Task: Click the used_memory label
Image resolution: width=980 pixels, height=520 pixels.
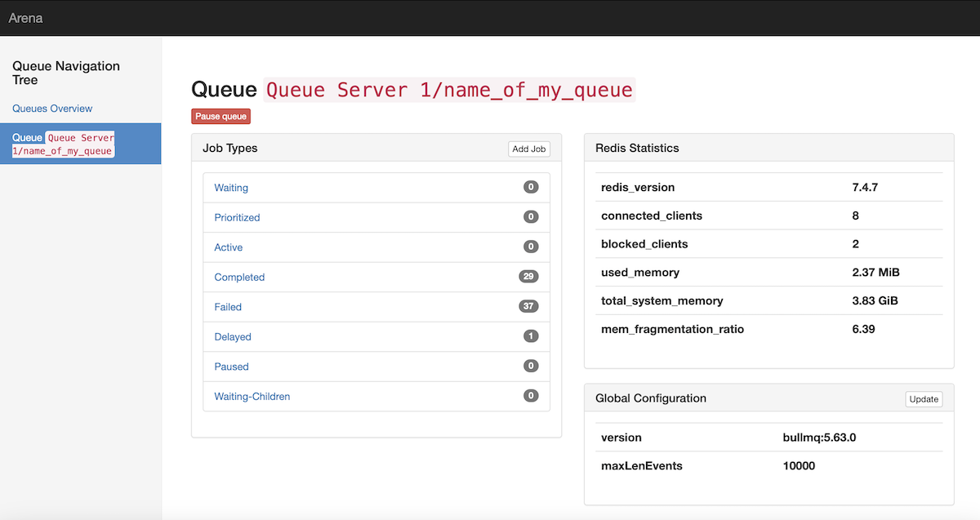Action: tap(640, 273)
